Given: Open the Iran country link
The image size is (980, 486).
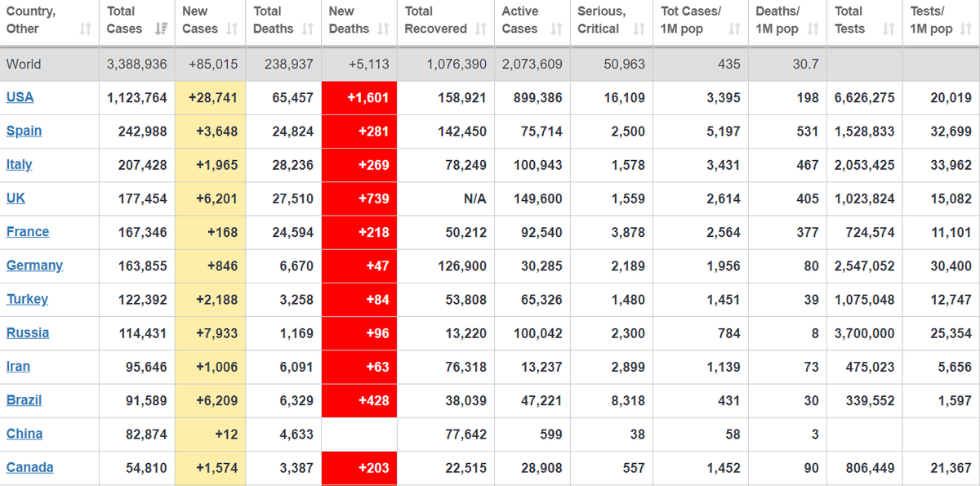Looking at the screenshot, I should (19, 366).
